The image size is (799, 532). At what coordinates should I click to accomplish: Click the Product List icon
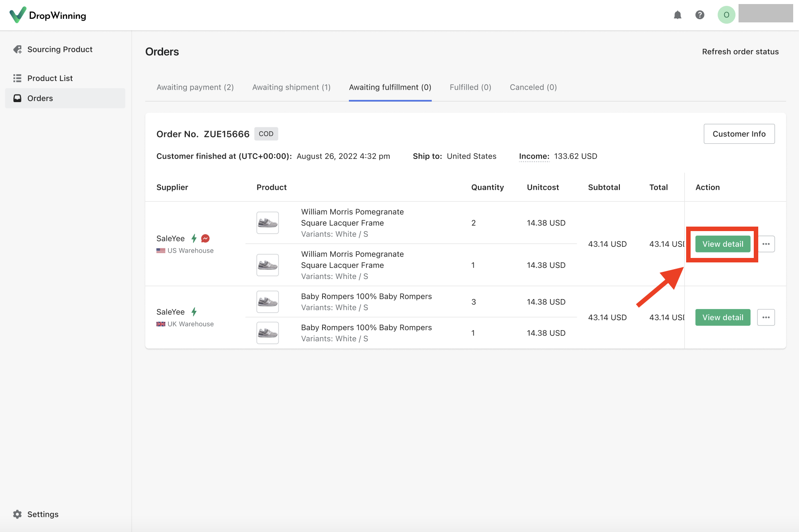(x=17, y=78)
